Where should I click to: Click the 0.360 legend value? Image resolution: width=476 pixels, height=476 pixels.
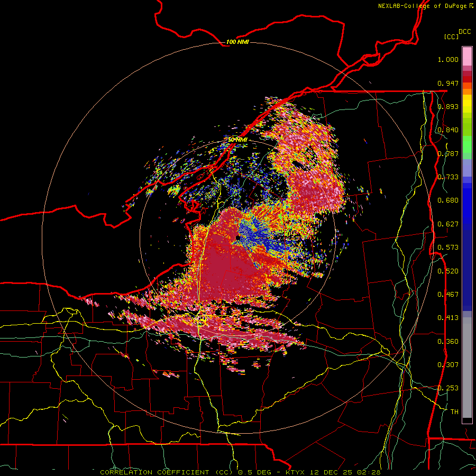click(448, 342)
